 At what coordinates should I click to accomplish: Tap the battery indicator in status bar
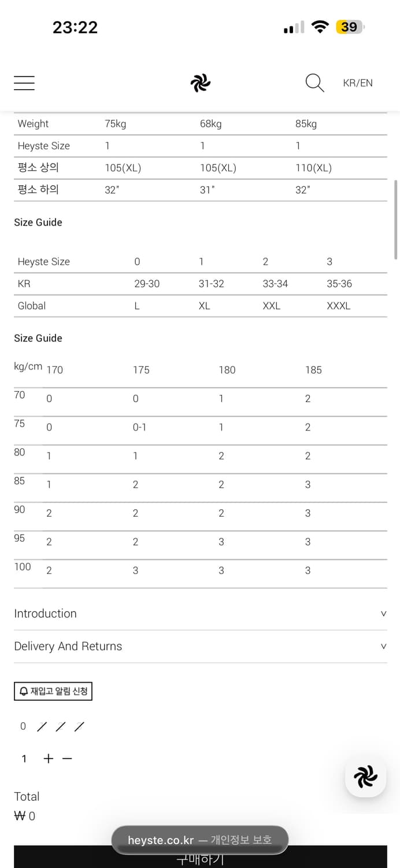click(x=349, y=27)
